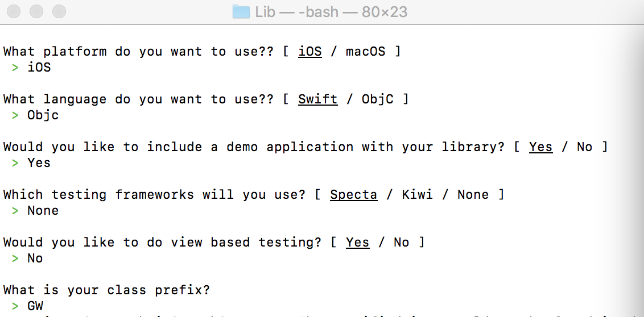644x317 pixels.
Task: Select underlined Specta testing framework option
Action: coord(353,195)
